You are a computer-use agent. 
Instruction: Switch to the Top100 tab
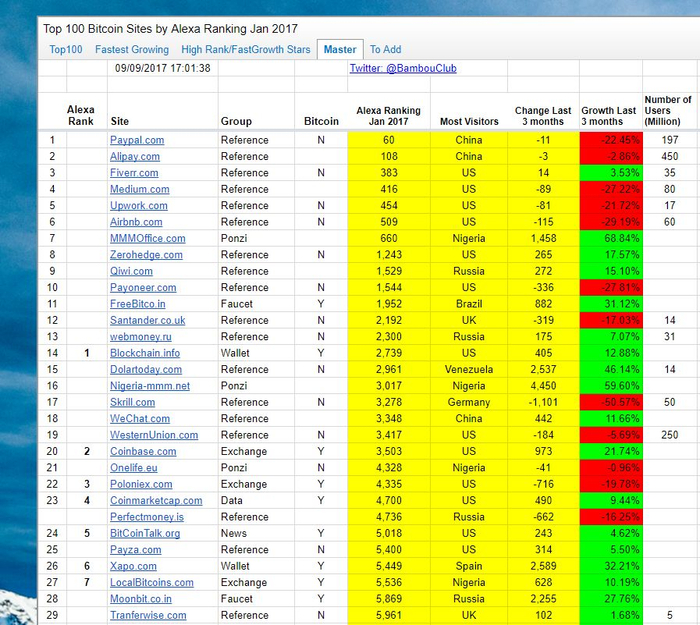click(x=66, y=50)
